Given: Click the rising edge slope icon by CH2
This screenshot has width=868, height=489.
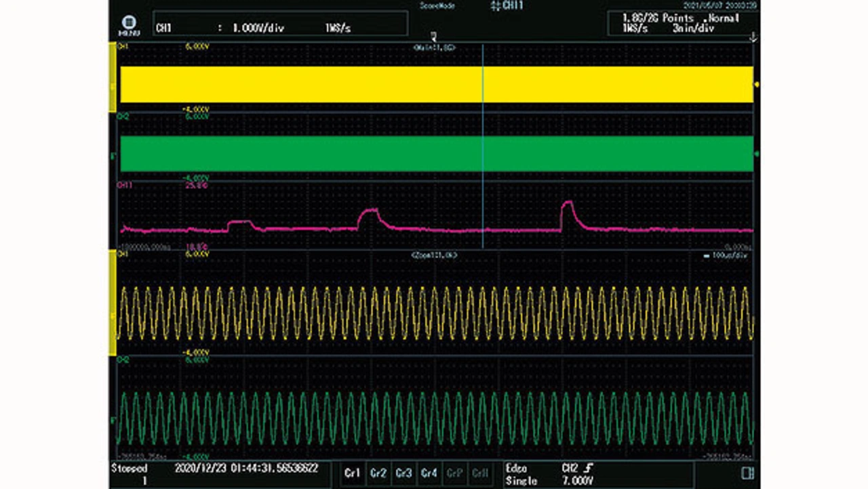Looking at the screenshot, I should [x=589, y=468].
